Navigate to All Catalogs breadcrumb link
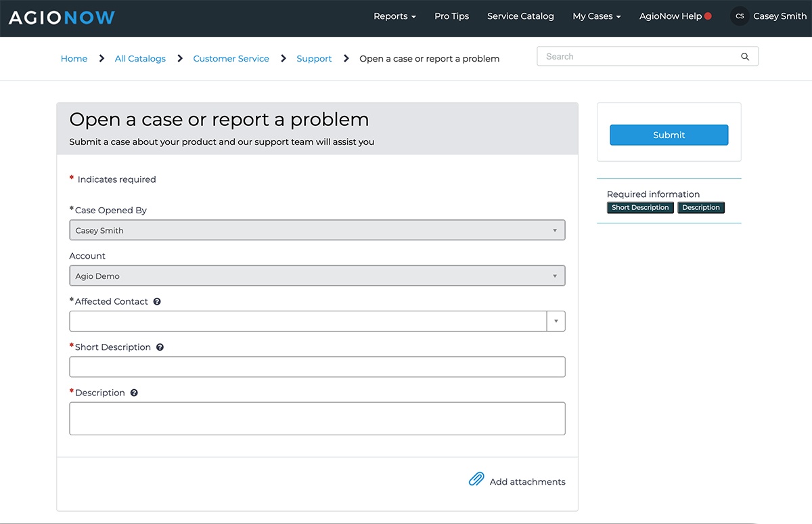 click(x=140, y=59)
